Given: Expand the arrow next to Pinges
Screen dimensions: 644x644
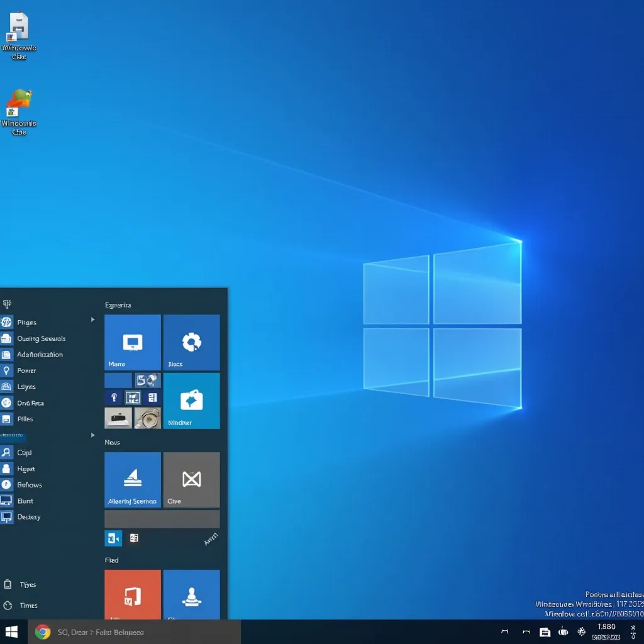Looking at the screenshot, I should 93,319.
